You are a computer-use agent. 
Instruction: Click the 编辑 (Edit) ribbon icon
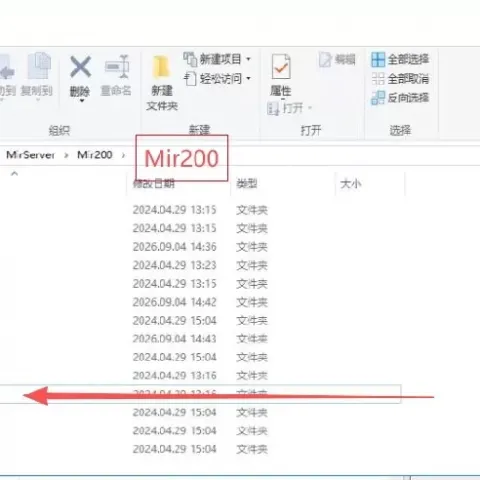(x=325, y=60)
